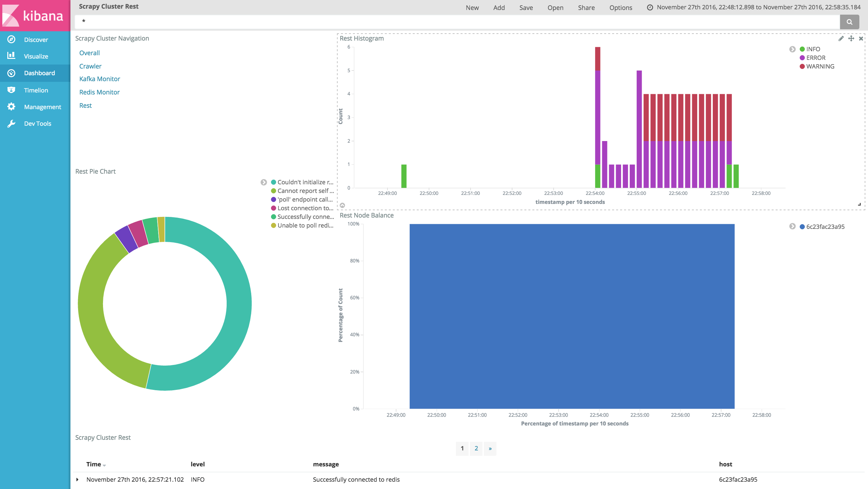This screenshot has width=868, height=489.
Task: Open the Options menu
Action: click(620, 7)
